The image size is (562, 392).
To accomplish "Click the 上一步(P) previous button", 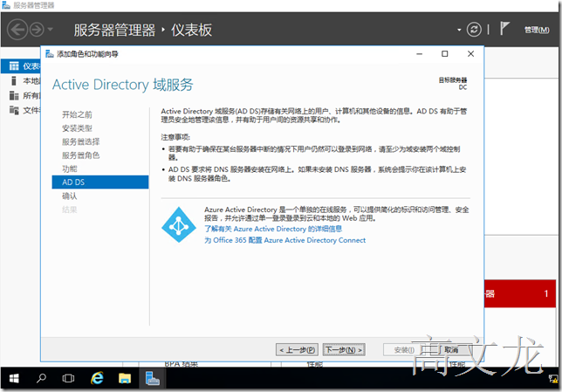I will point(297,350).
